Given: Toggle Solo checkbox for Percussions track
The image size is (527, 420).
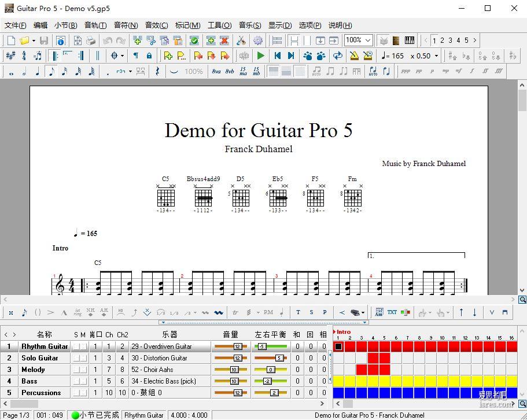Looking at the screenshot, I should (x=76, y=393).
